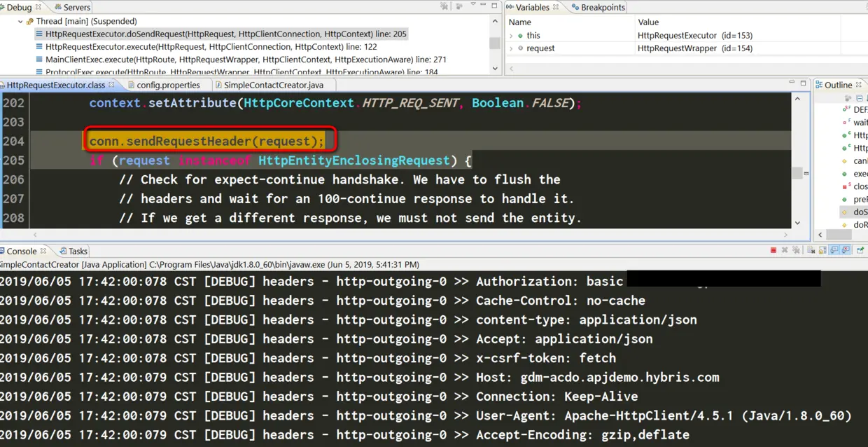Select MainClientExec.execute frame line 271
The height and width of the screenshot is (447, 868).
(241, 60)
